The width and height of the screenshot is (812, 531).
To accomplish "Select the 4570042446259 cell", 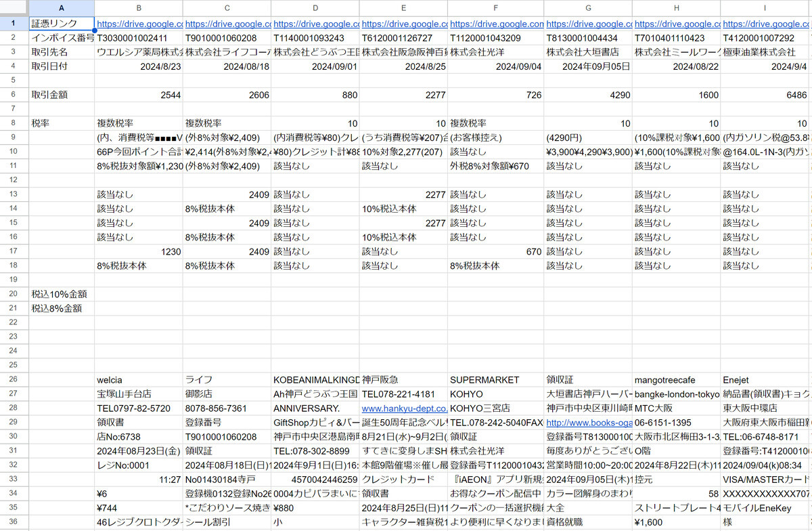I will pyautogui.click(x=315, y=480).
